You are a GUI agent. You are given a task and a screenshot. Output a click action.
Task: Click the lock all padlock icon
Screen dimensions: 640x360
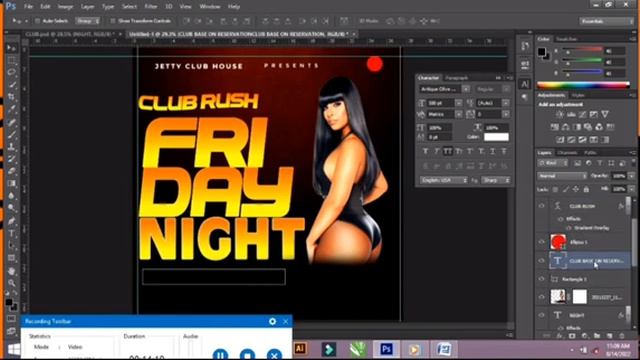(x=586, y=189)
